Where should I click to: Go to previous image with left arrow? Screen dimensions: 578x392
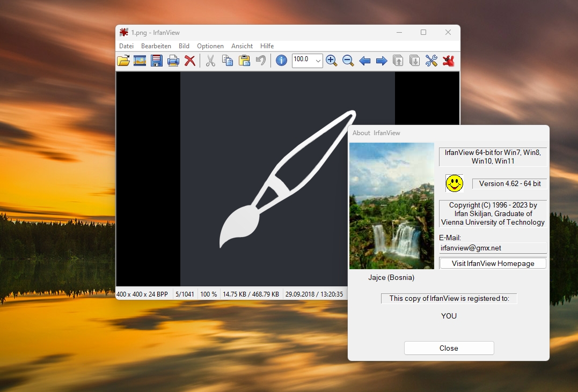point(364,61)
